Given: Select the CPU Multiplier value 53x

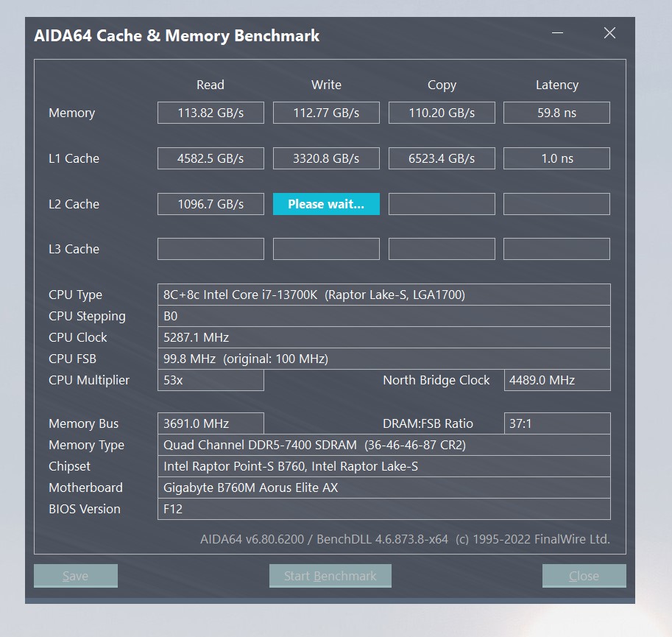Looking at the screenshot, I should click(x=211, y=380).
